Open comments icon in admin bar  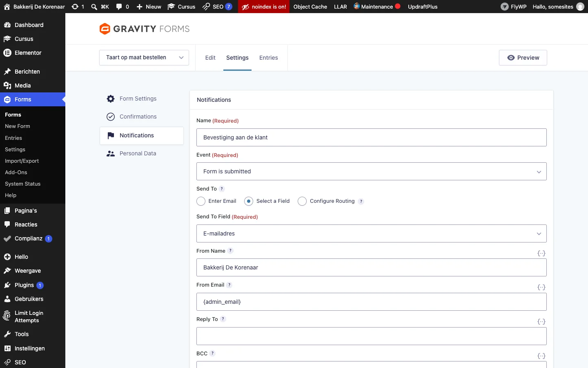(x=122, y=7)
